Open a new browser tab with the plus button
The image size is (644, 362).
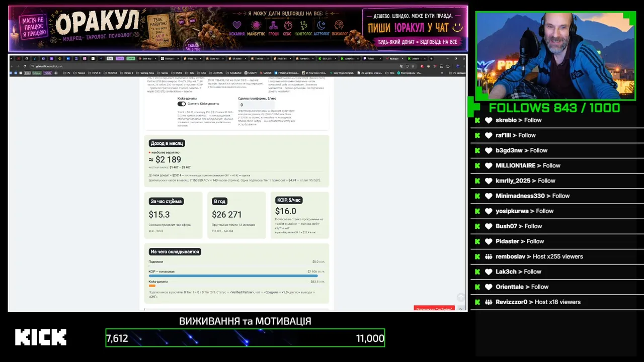point(430,59)
